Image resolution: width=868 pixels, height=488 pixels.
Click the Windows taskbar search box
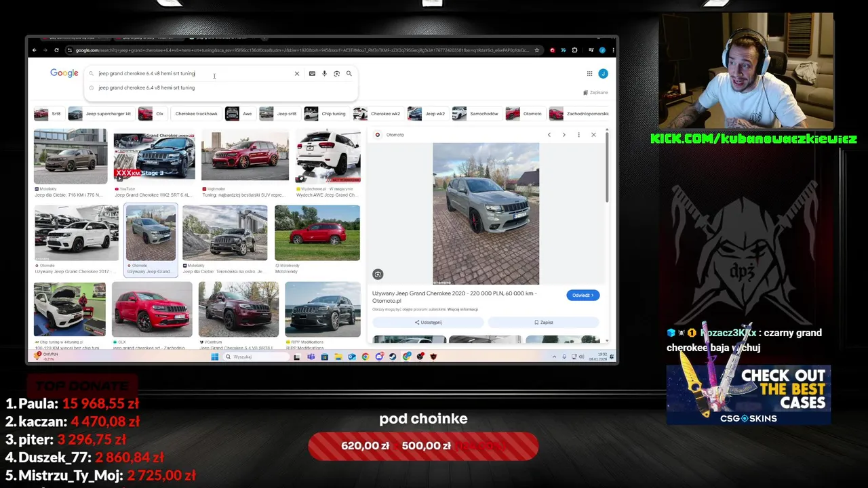tap(257, 357)
